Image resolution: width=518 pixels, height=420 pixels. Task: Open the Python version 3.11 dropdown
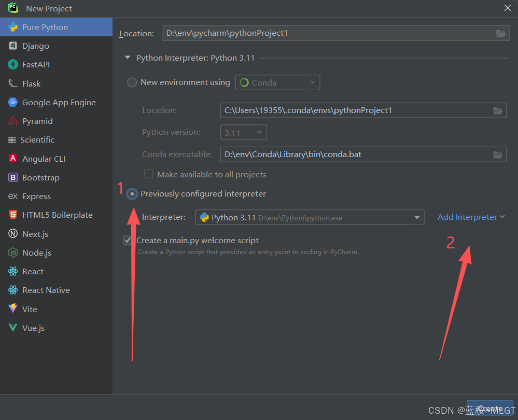[244, 133]
